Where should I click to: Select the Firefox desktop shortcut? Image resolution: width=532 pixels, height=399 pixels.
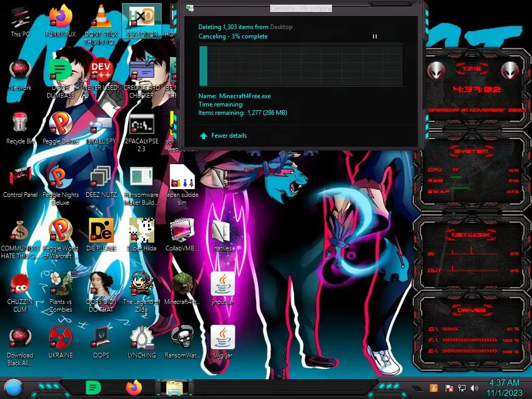60,22
